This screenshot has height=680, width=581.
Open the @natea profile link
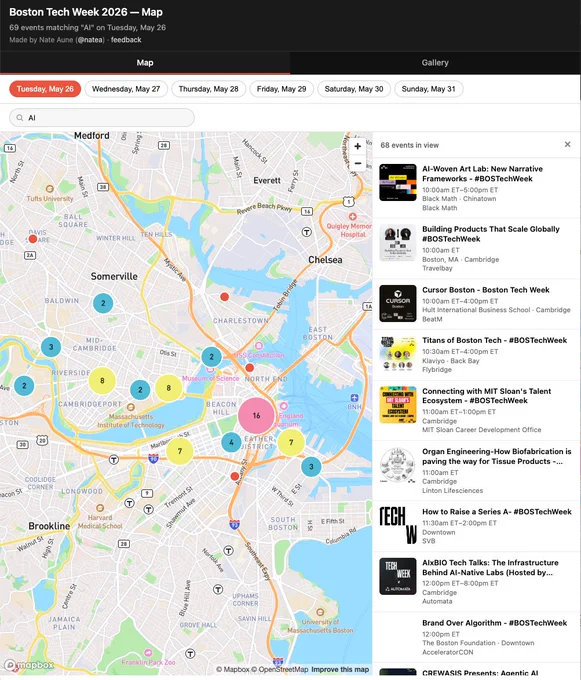[x=91, y=40]
